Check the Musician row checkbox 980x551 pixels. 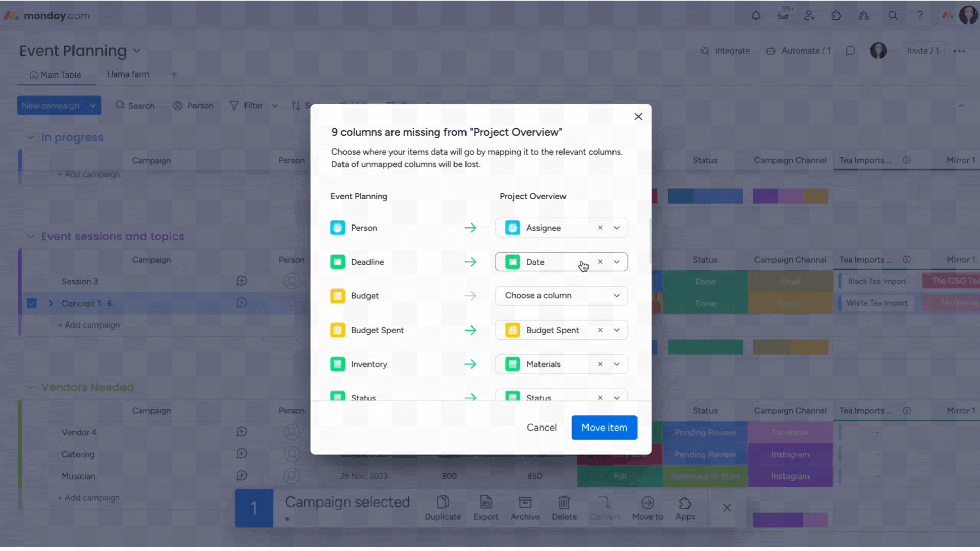pos(32,476)
